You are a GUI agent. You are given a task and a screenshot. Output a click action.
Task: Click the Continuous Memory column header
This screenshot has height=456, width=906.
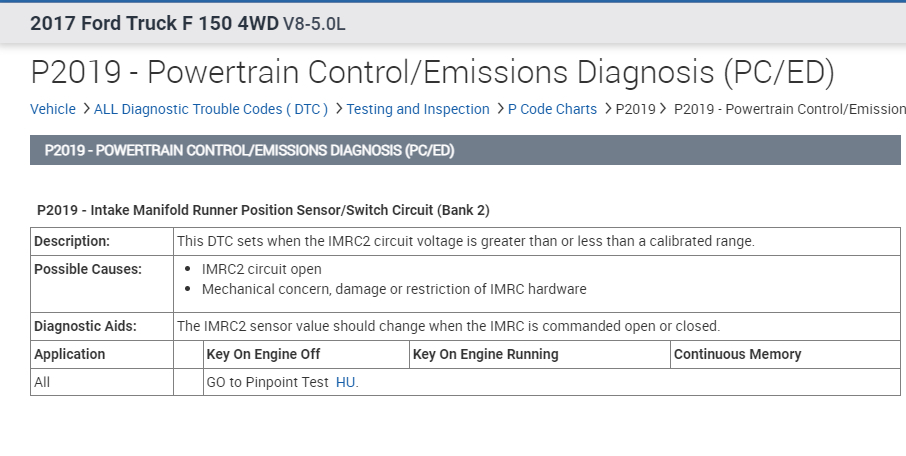tap(737, 354)
